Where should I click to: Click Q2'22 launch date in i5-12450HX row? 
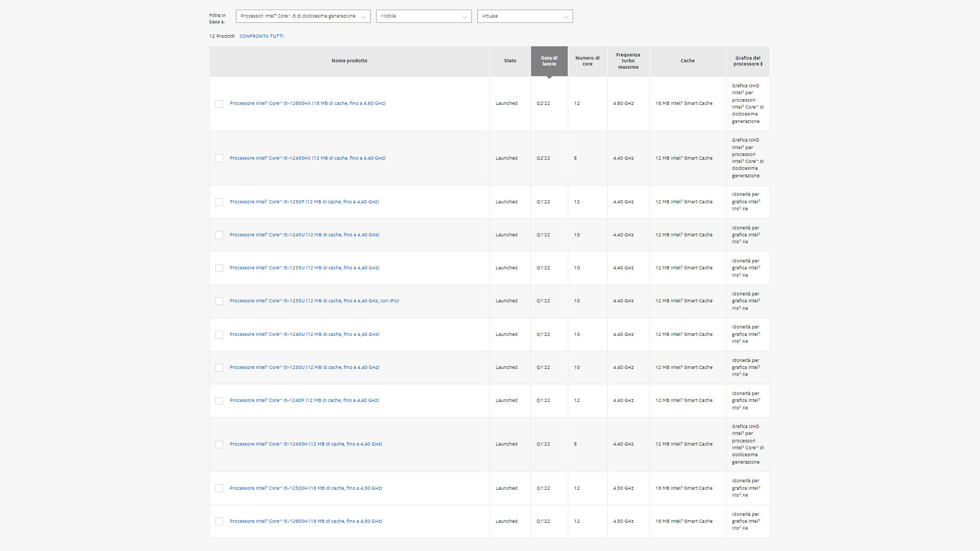coord(543,158)
